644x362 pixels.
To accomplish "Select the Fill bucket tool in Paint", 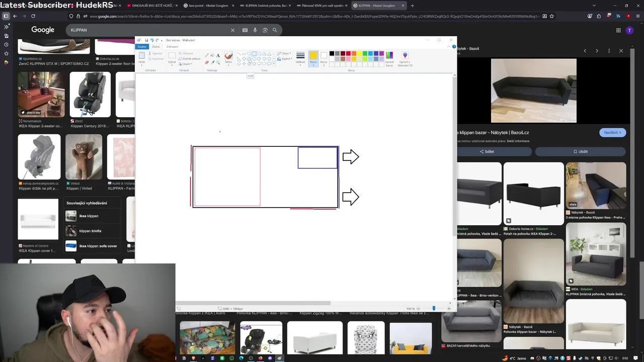I will click(x=212, y=55).
